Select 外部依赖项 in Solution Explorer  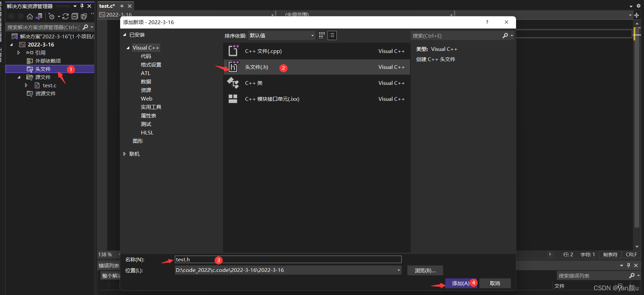(48, 61)
